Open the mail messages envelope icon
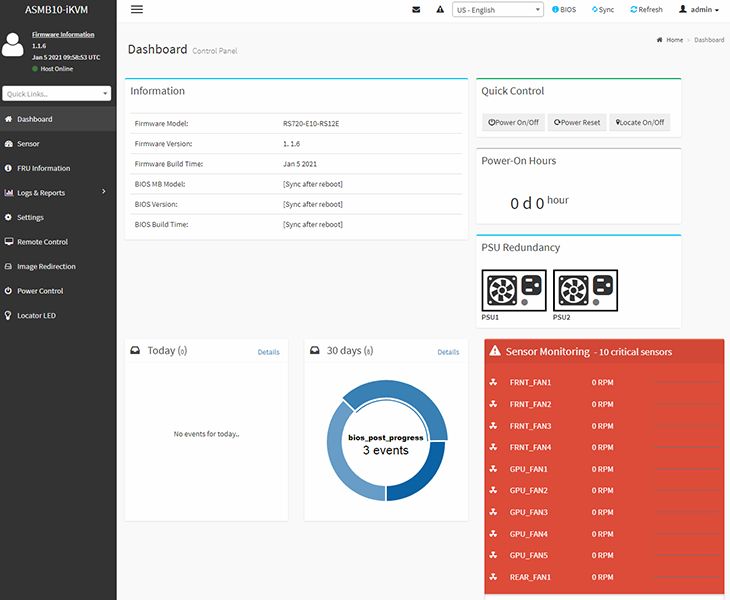This screenshot has width=730, height=600. coord(416,10)
